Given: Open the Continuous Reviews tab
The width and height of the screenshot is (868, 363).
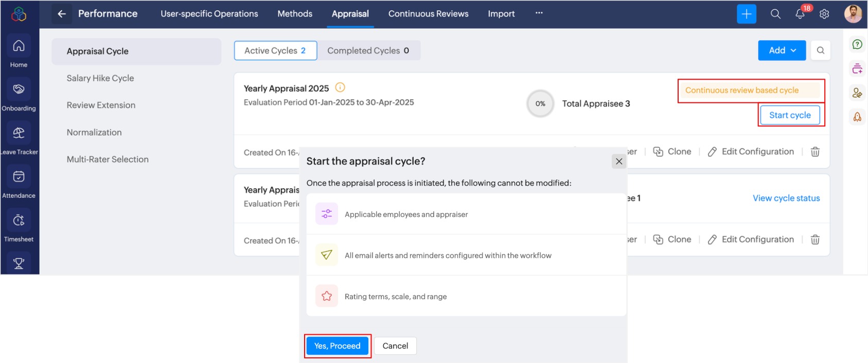Looking at the screenshot, I should 429,14.
